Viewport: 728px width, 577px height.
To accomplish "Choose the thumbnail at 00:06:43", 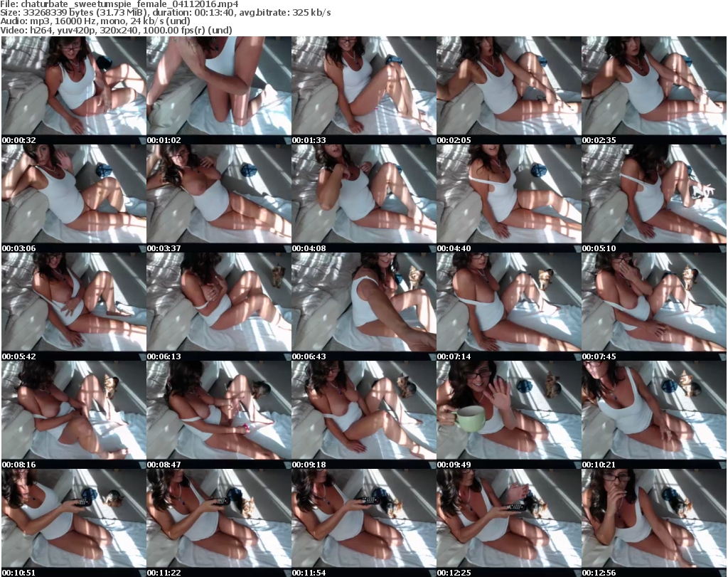I will (363, 307).
